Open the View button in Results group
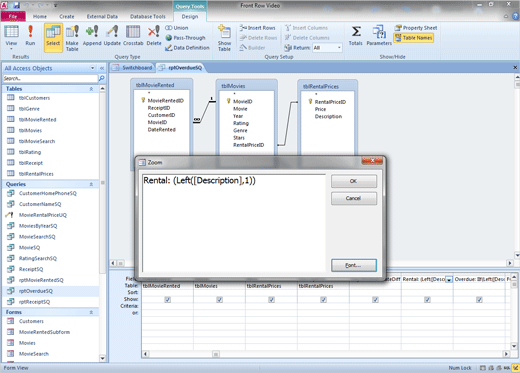Viewport: 520px width, 373px height. 11,37
